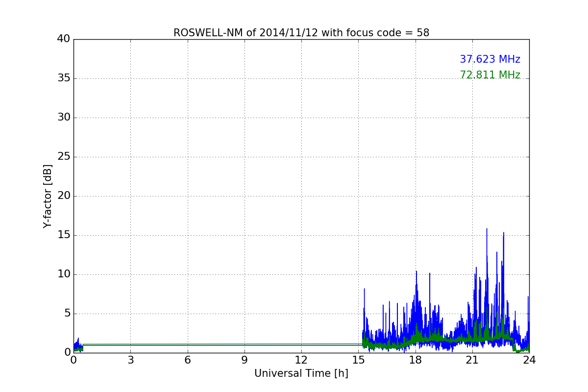Click the y-axis tick label 15
The image size is (588, 392).
tap(64, 235)
